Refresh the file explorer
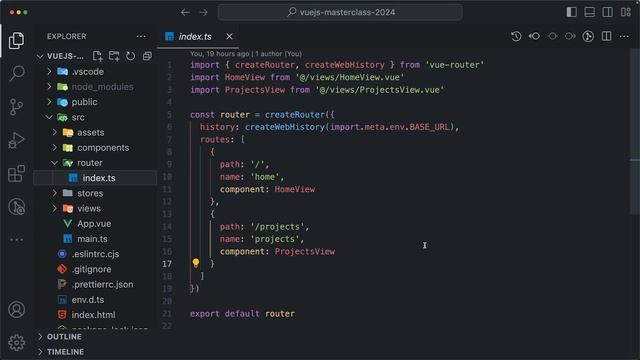The width and height of the screenshot is (640, 360). click(131, 56)
